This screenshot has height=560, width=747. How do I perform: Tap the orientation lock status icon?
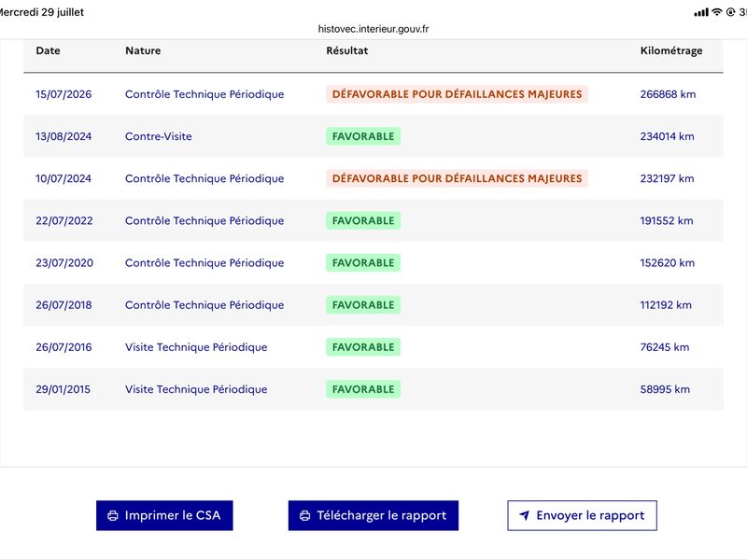730,12
